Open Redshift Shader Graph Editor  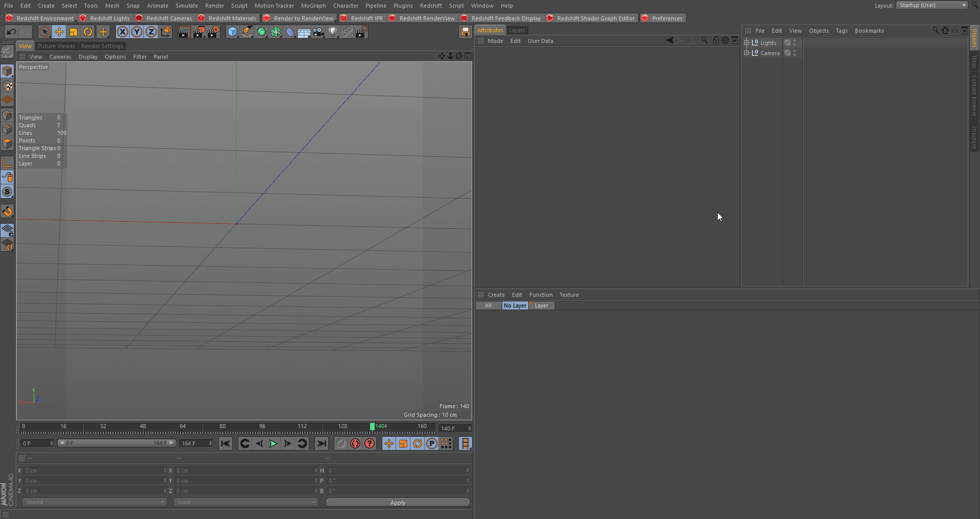(x=591, y=18)
